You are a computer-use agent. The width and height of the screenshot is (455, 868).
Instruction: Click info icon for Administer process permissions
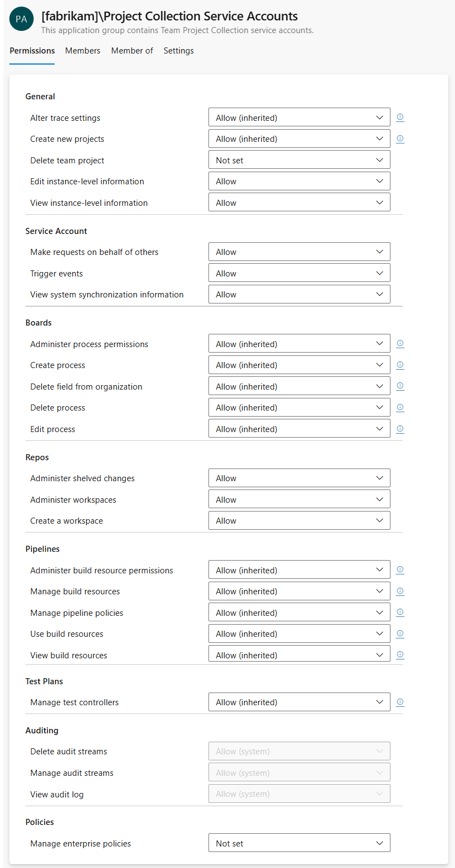[400, 343]
